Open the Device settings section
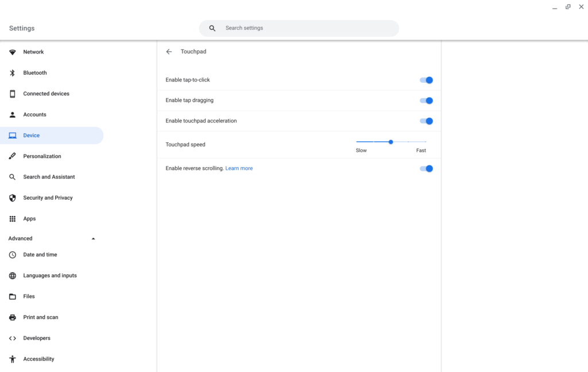 pyautogui.click(x=32, y=135)
